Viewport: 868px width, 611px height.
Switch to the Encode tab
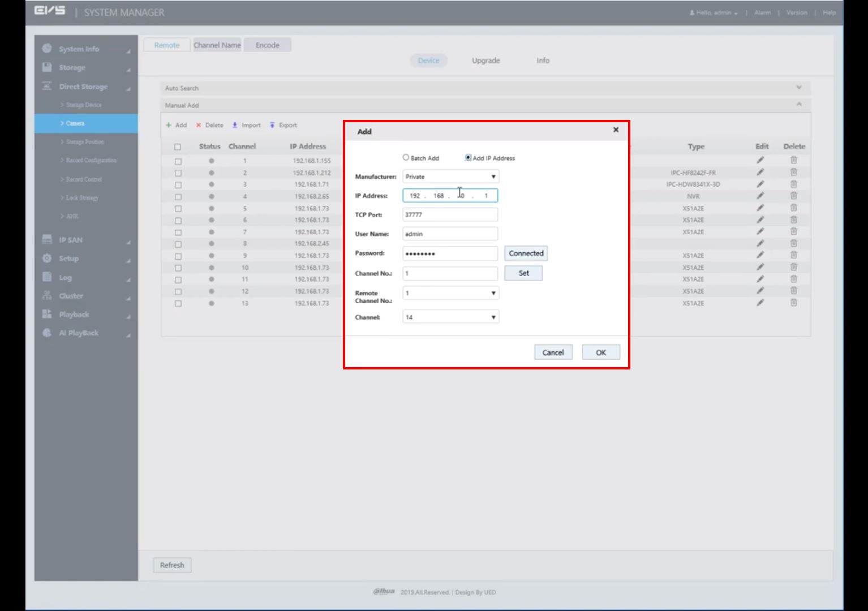(267, 45)
